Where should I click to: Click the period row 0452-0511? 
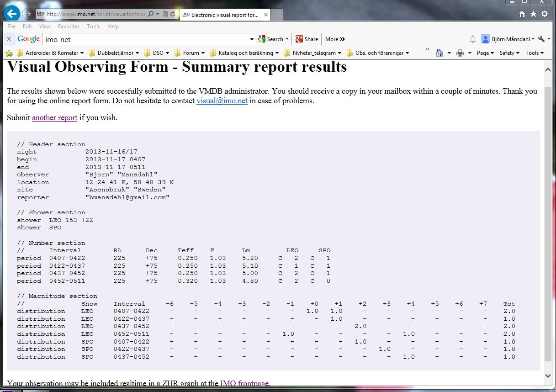[x=174, y=281]
